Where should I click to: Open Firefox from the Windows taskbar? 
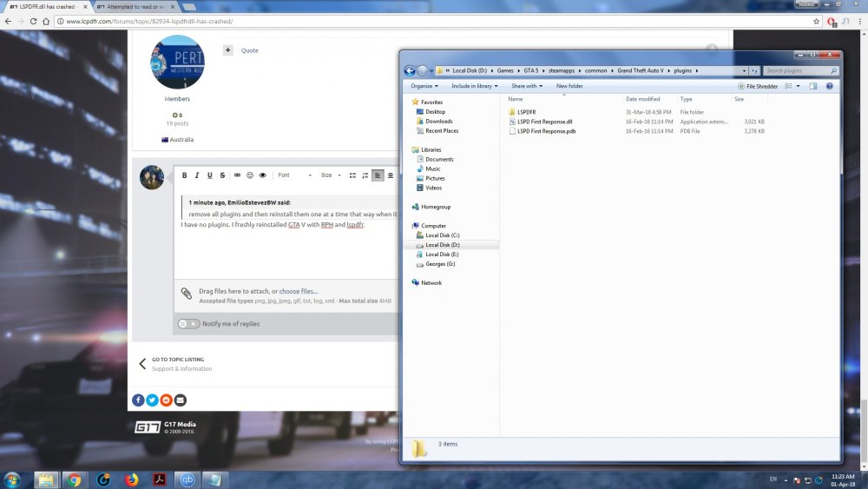[131, 479]
